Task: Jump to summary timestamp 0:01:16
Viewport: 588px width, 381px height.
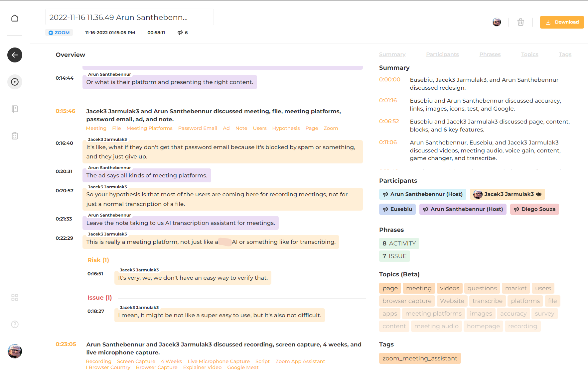Action: (388, 100)
